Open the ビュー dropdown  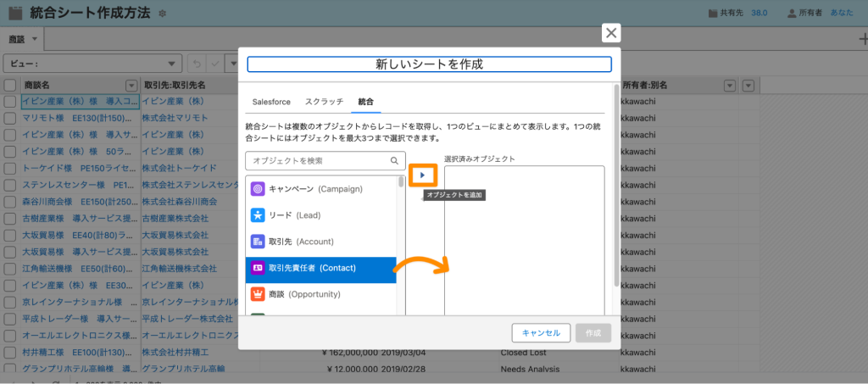(x=92, y=63)
